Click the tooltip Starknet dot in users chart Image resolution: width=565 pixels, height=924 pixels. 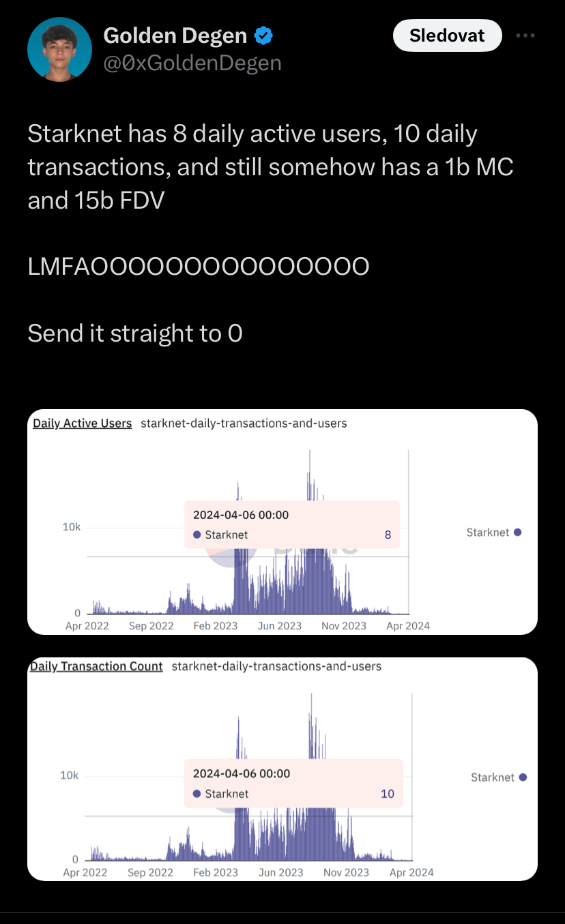coord(197,535)
